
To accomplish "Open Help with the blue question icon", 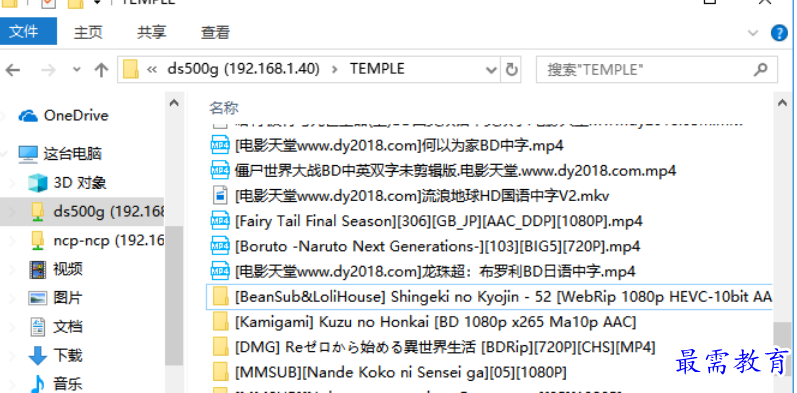I will (x=779, y=33).
